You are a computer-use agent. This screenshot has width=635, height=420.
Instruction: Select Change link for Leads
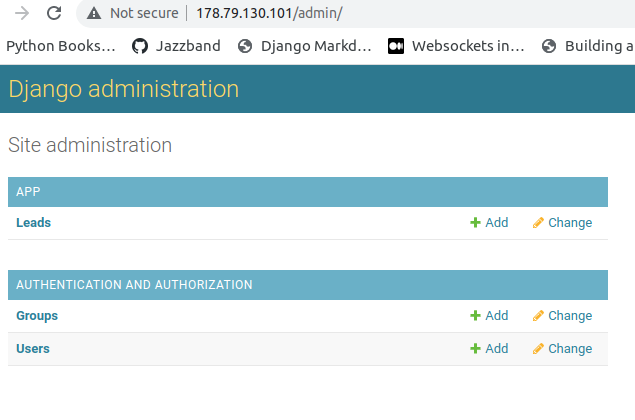(563, 223)
